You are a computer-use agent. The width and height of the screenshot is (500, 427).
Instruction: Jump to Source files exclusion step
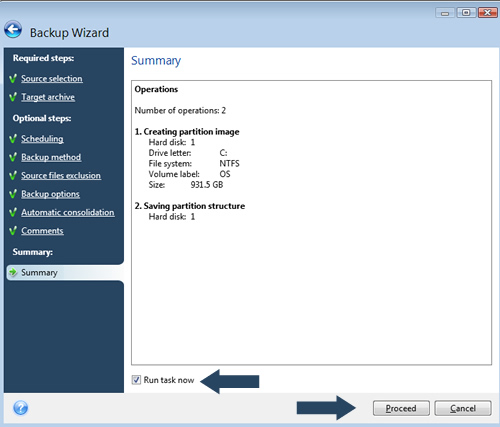[61, 175]
